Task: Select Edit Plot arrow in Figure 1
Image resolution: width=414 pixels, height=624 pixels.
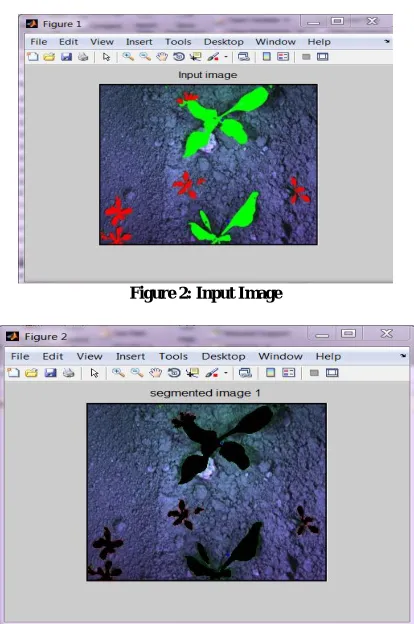Action: [106, 57]
